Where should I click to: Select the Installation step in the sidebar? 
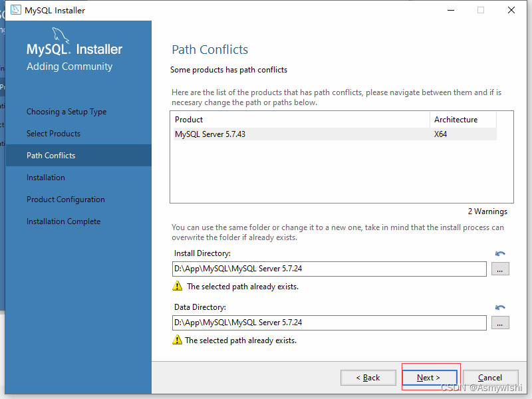tap(47, 177)
